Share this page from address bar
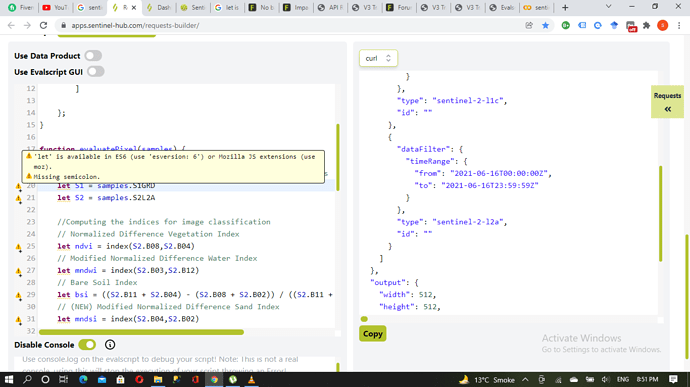 (x=529, y=26)
